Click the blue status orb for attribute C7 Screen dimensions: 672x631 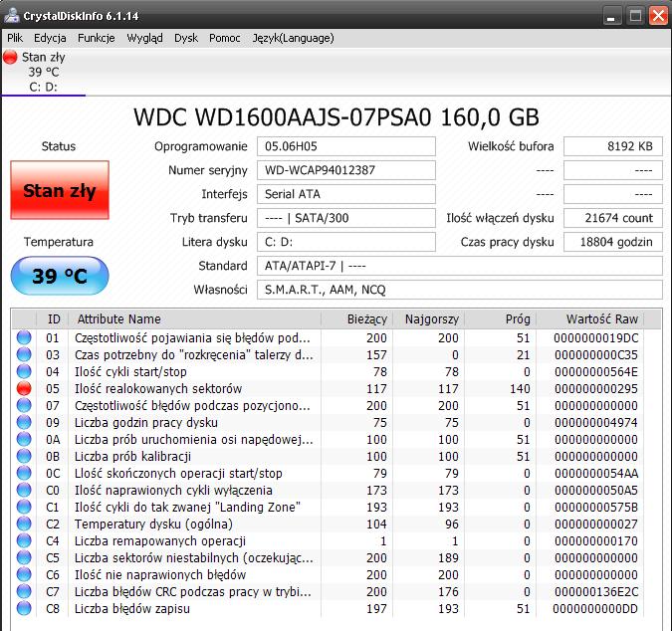click(x=24, y=591)
